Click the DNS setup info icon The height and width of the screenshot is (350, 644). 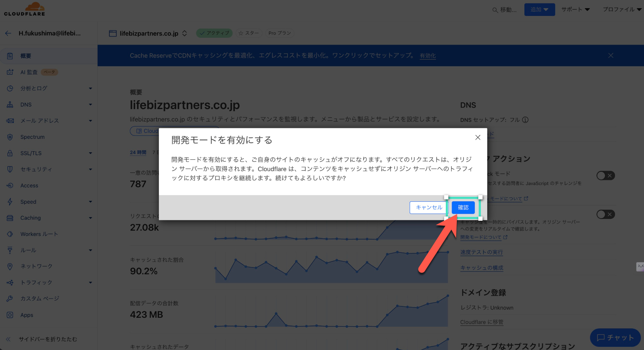tap(525, 120)
